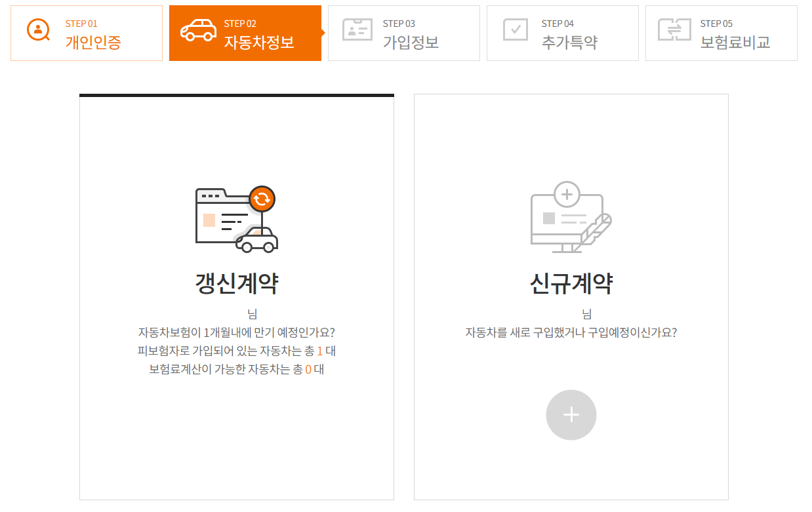Click the checkmark icon in STEP 04
The image size is (812, 512).
pyautogui.click(x=516, y=29)
